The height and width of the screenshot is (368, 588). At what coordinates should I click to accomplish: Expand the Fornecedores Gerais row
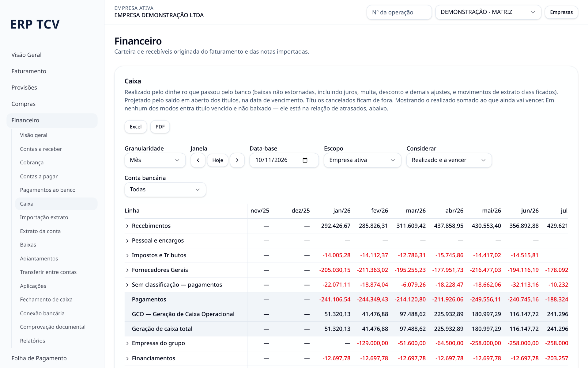click(127, 270)
